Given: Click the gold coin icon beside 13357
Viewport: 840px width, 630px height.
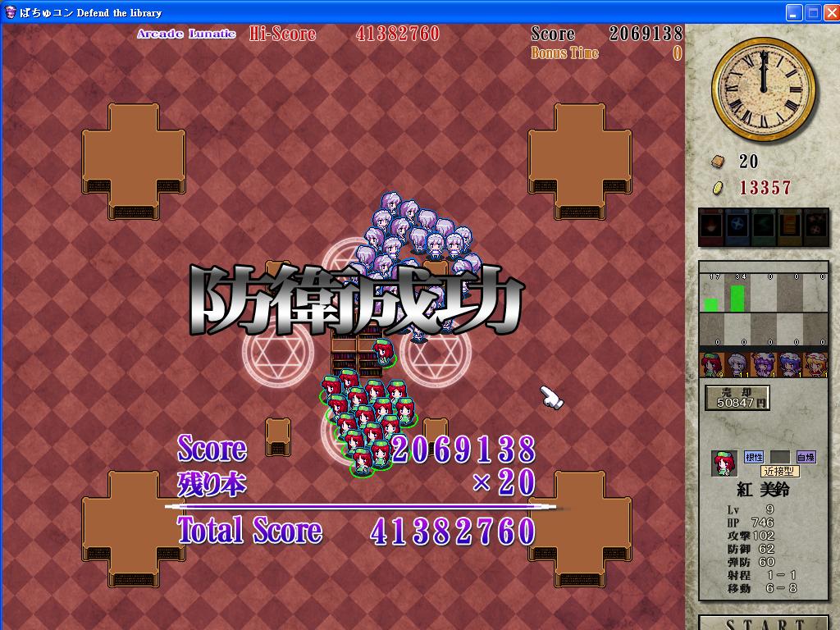Looking at the screenshot, I should coord(718,188).
